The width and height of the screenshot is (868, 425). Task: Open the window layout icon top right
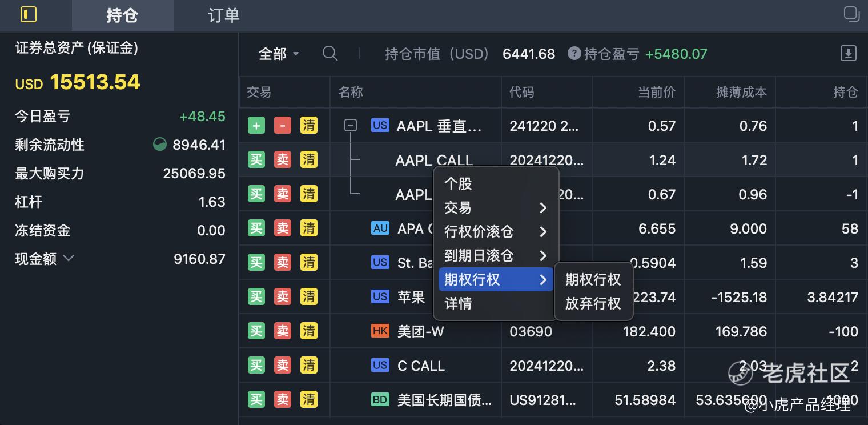click(851, 14)
